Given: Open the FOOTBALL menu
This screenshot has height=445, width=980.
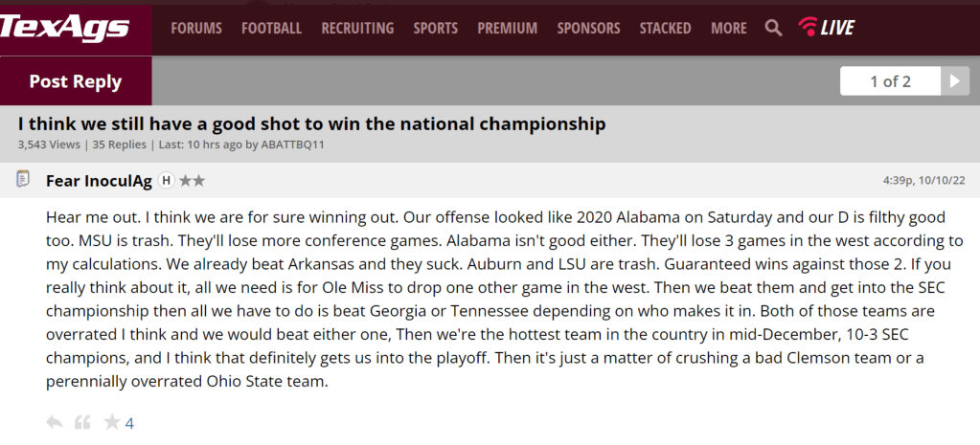Looking at the screenshot, I should pos(271,28).
